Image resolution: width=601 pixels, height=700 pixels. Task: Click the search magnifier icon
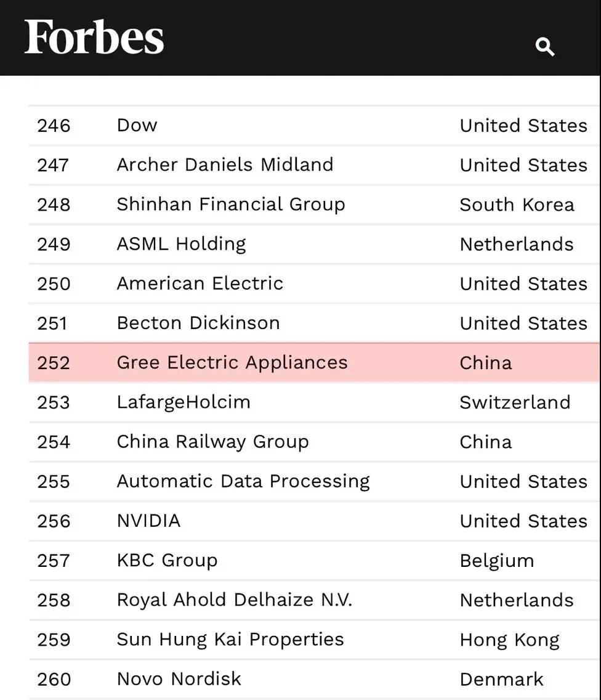[x=545, y=46]
